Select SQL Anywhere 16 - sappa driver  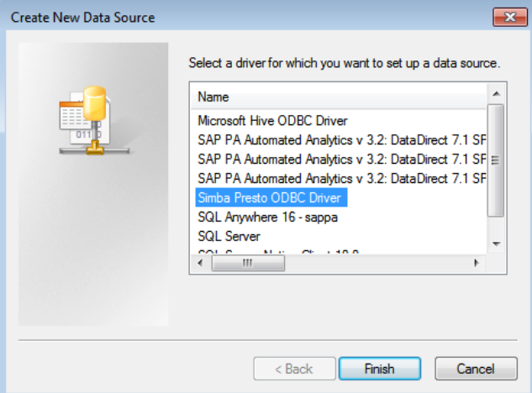(x=267, y=217)
